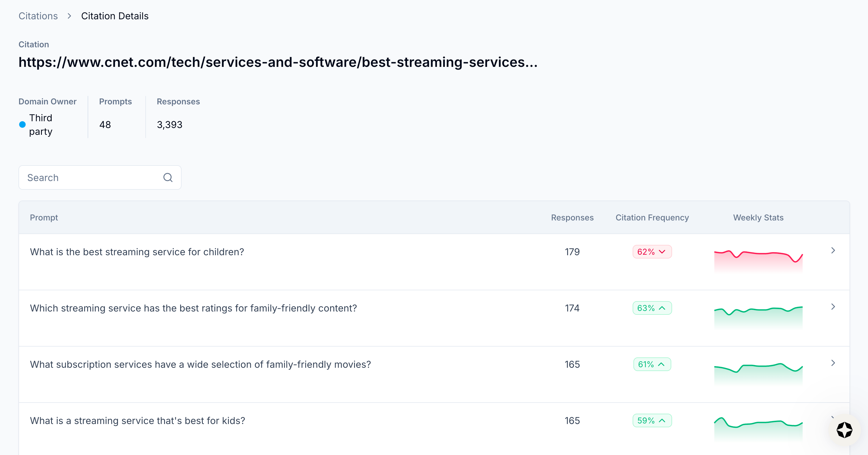The width and height of the screenshot is (868, 455).
Task: Click the 62% declining frequency badge
Action: pyautogui.click(x=652, y=252)
